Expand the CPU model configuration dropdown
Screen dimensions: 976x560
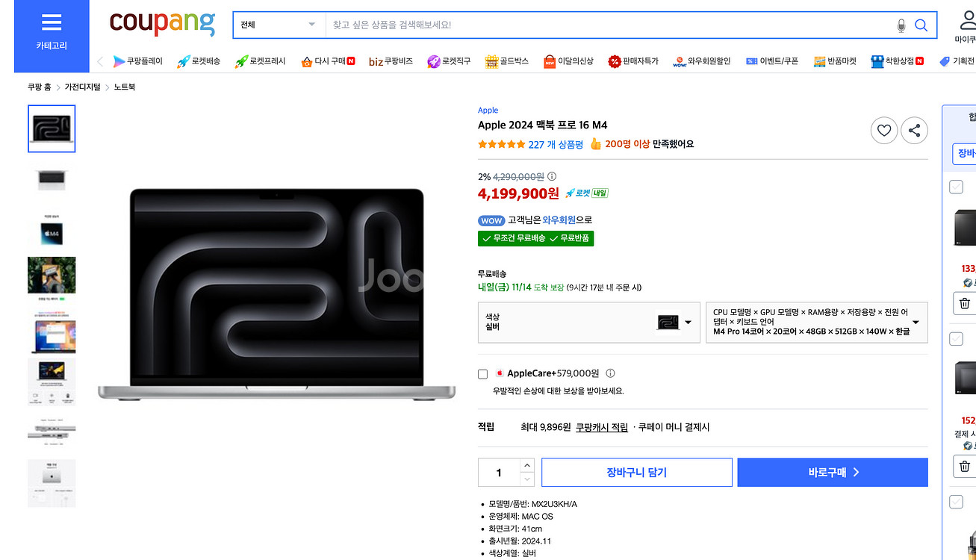click(x=816, y=323)
